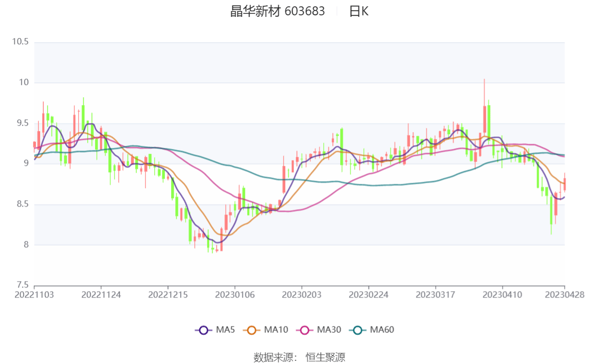Click the purple MA5 legend circle marker

(x=203, y=330)
